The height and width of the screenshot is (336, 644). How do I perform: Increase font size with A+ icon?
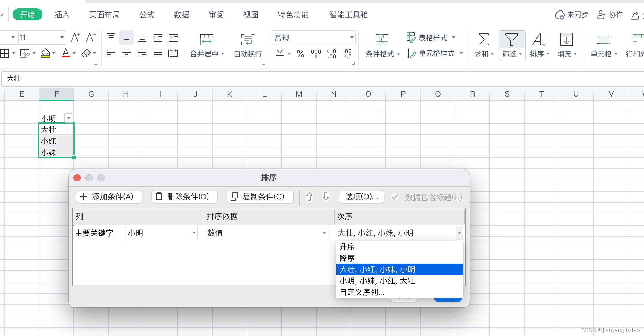tap(75, 38)
